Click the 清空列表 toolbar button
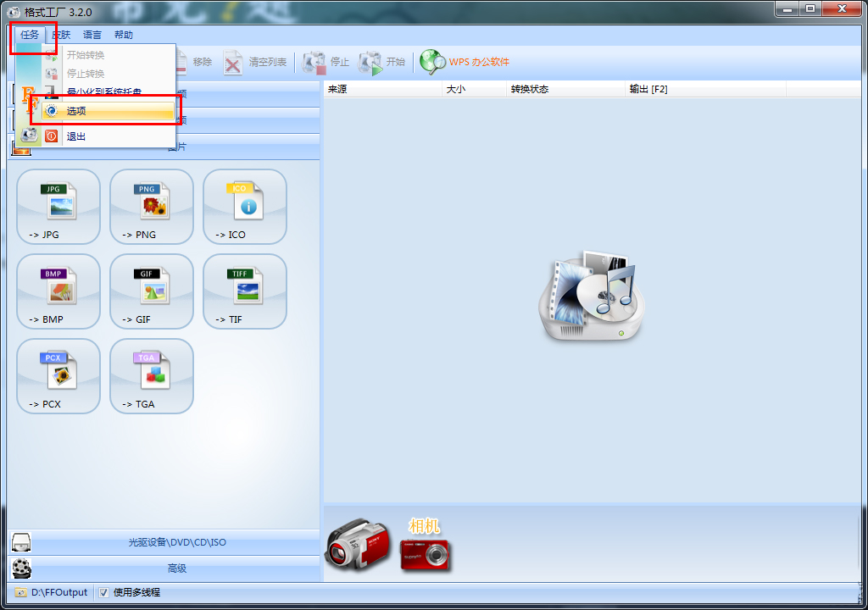The height and width of the screenshot is (610, 868). click(x=256, y=62)
